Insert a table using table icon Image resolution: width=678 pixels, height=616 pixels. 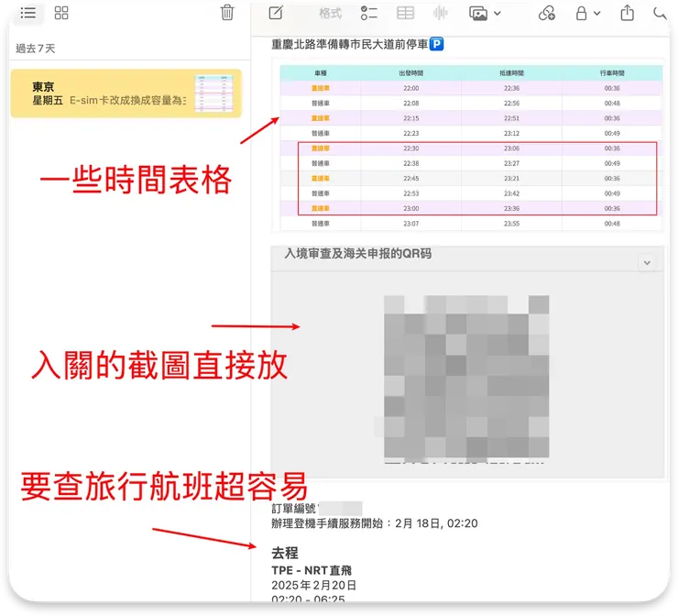pos(406,13)
